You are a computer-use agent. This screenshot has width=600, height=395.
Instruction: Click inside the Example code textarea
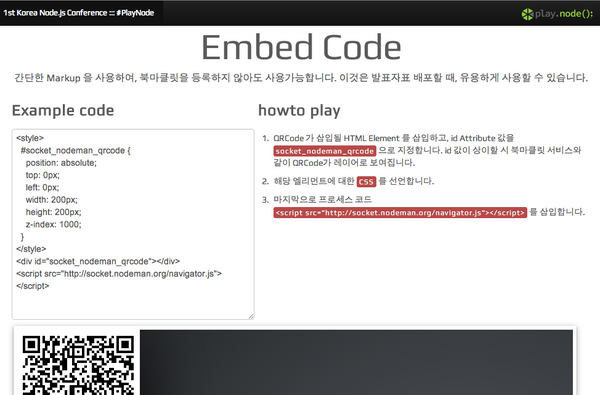[x=133, y=224]
